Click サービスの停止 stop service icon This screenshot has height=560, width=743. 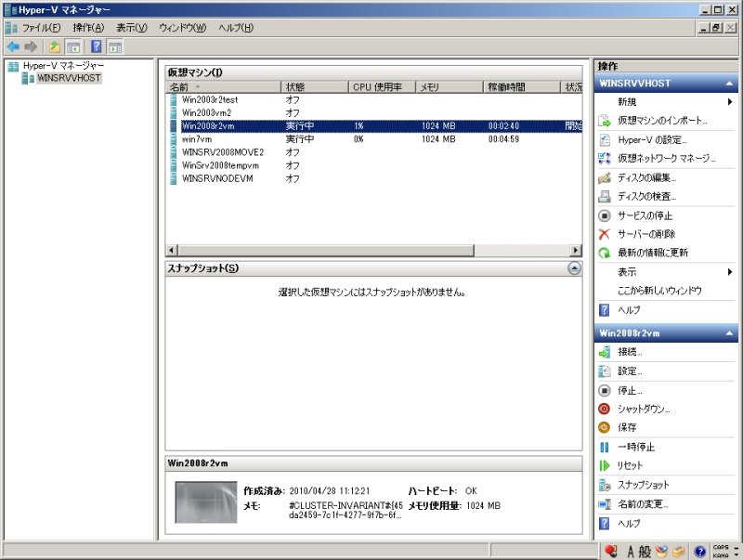pos(605,215)
